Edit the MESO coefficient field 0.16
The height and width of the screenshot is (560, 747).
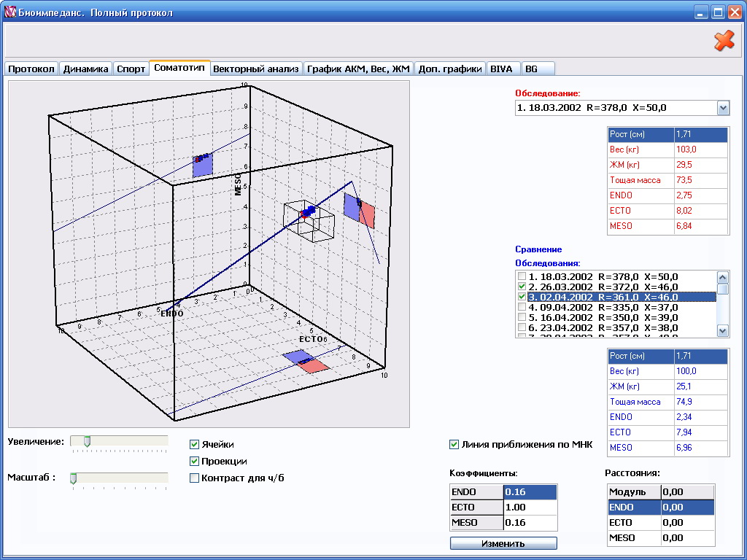(530, 522)
